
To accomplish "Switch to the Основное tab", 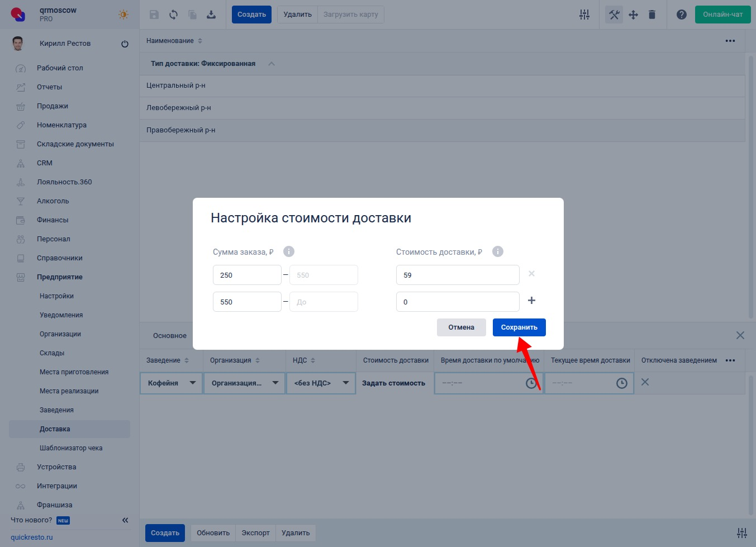I will [170, 336].
